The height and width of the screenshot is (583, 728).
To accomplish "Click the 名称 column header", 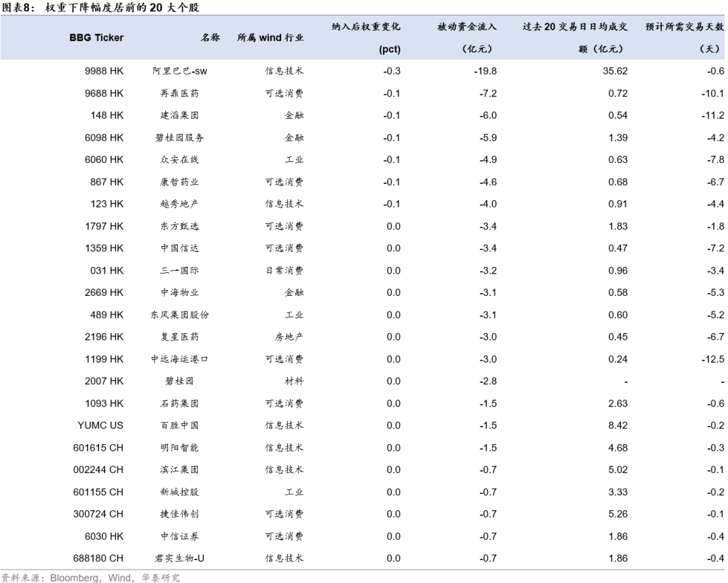I will coord(210,38).
